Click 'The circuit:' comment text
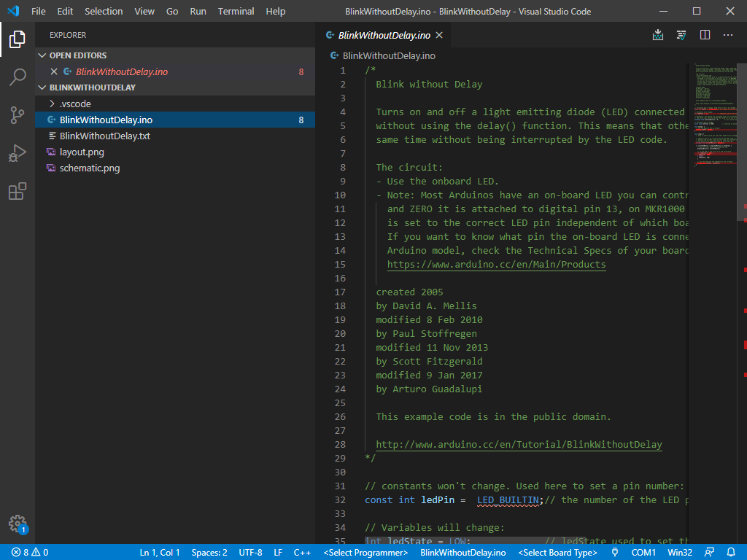This screenshot has height=560, width=747. pyautogui.click(x=409, y=168)
